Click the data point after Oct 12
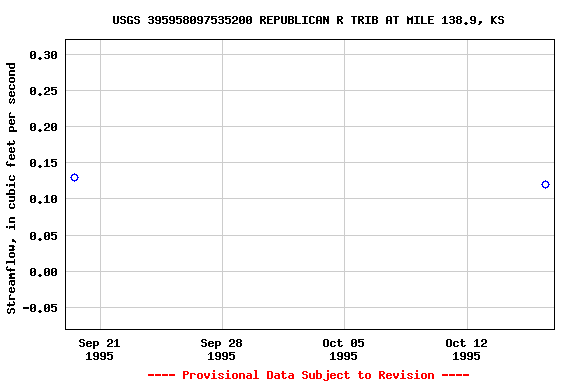The height and width of the screenshot is (384, 576). [x=545, y=184]
